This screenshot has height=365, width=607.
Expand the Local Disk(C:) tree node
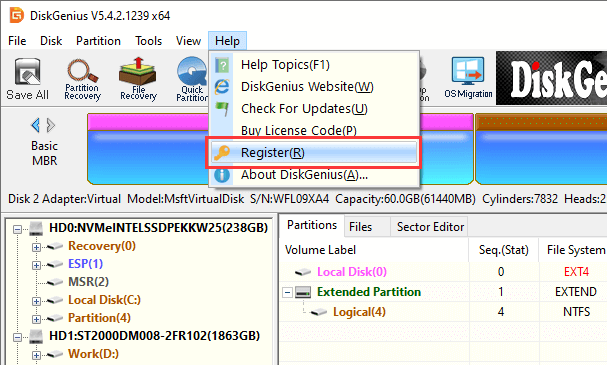coord(36,301)
